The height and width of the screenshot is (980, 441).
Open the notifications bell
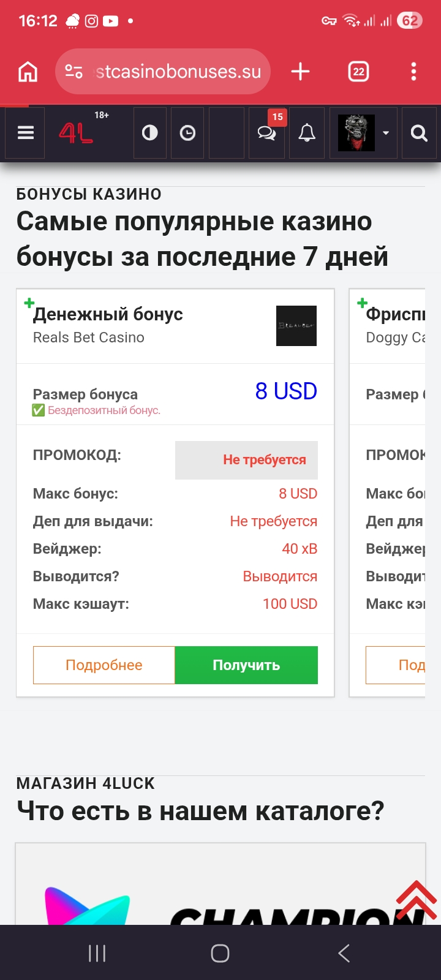[x=307, y=133]
